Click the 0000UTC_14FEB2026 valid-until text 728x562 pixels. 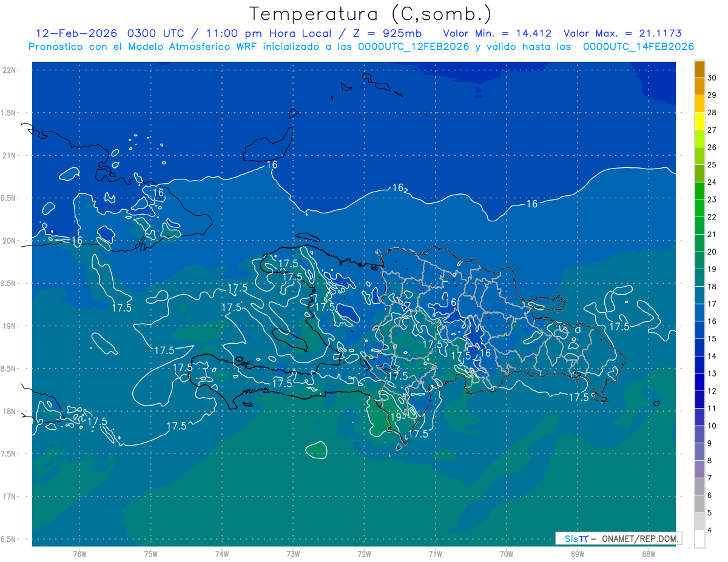638,47
